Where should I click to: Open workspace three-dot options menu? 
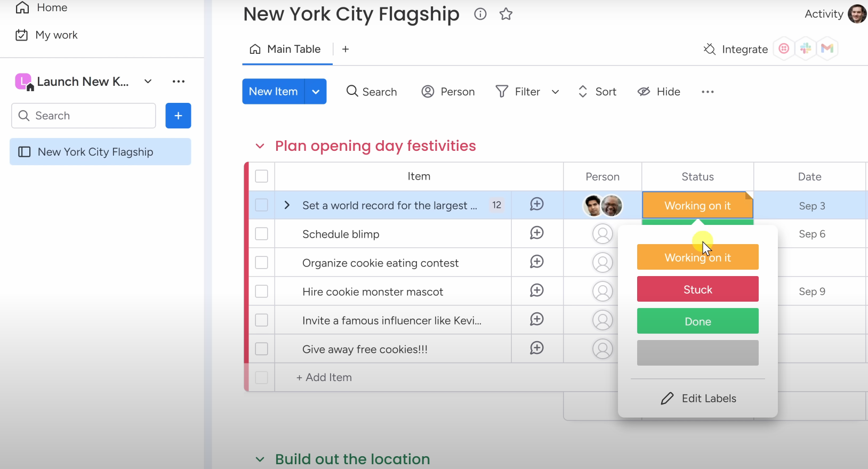click(x=179, y=82)
